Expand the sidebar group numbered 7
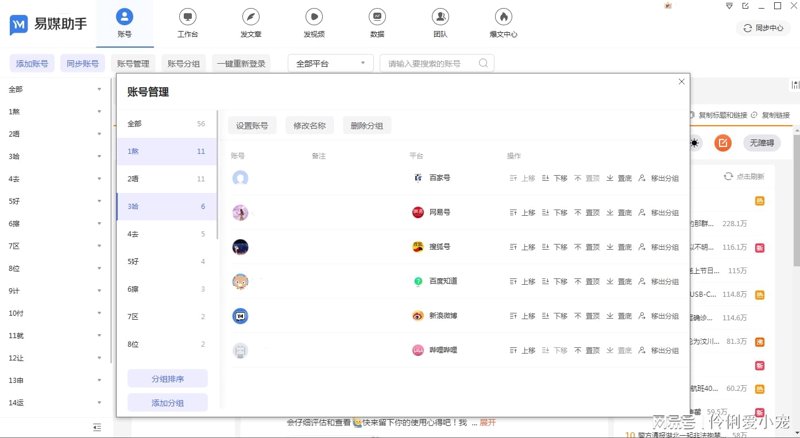The height and width of the screenshot is (438, 800). tap(99, 246)
